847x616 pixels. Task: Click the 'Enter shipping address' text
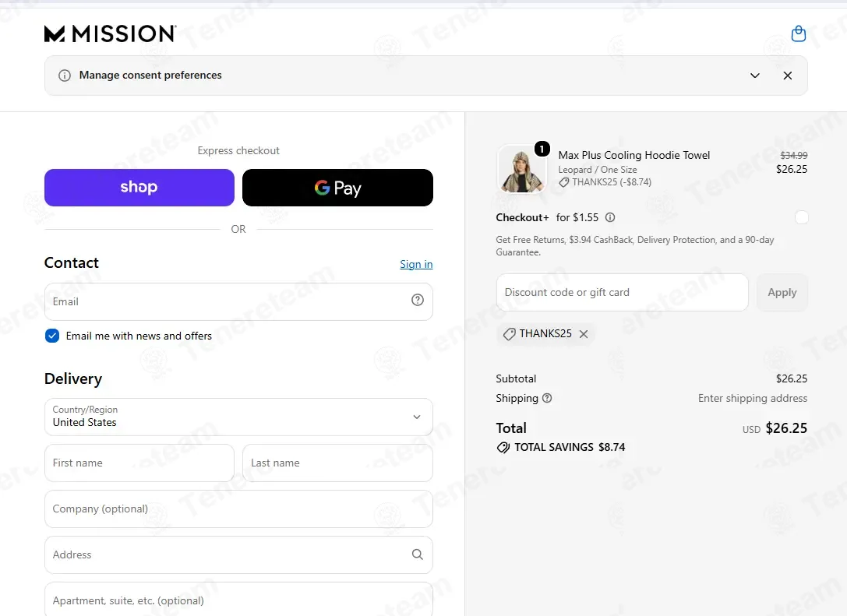coord(753,399)
